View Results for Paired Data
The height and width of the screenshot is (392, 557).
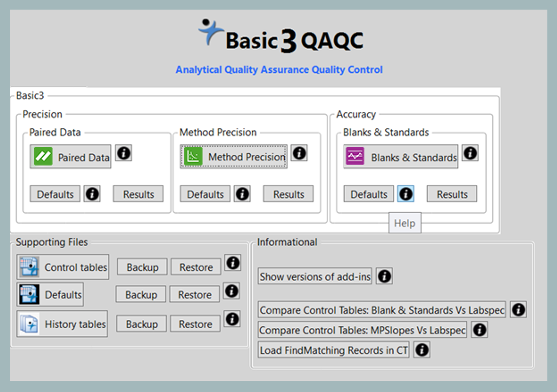coord(138,194)
